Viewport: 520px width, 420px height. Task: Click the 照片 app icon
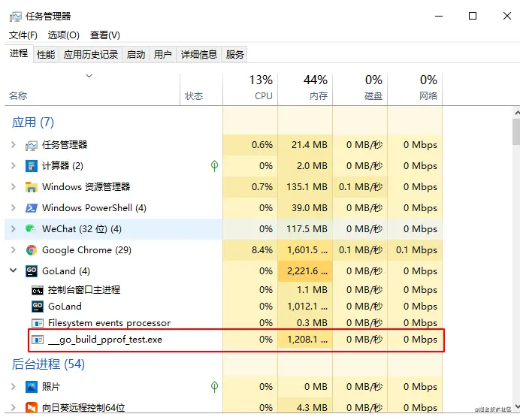(32, 386)
